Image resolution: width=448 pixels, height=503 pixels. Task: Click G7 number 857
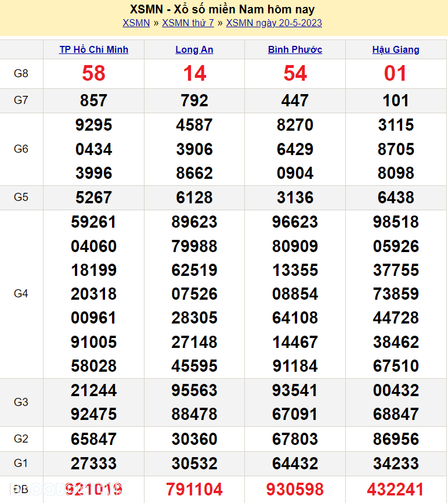point(93,101)
